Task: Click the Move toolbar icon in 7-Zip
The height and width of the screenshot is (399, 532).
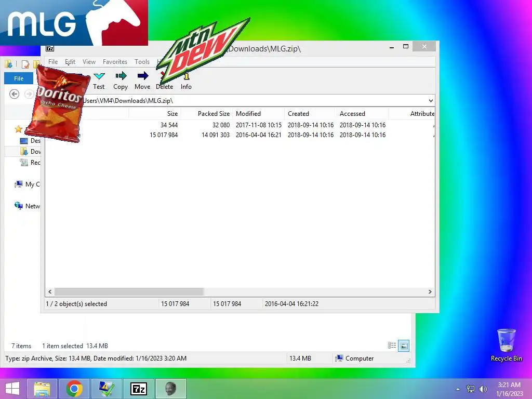Action: 143,76
